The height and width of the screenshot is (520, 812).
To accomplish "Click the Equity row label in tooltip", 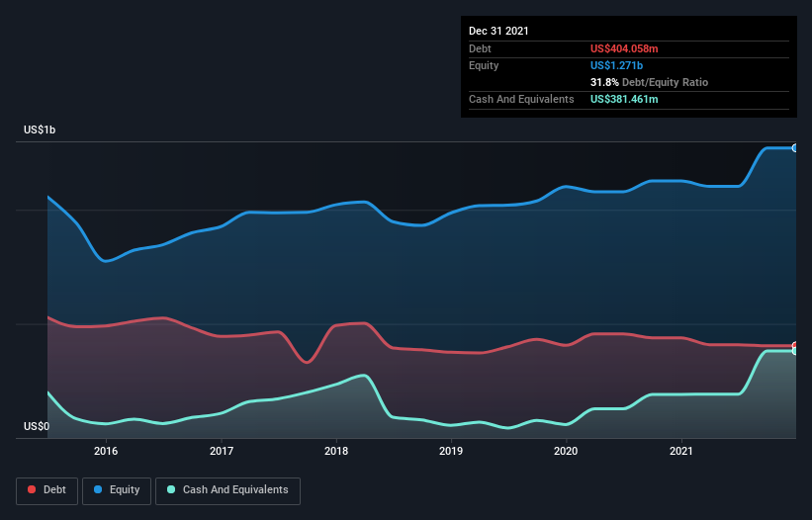I will tap(484, 65).
